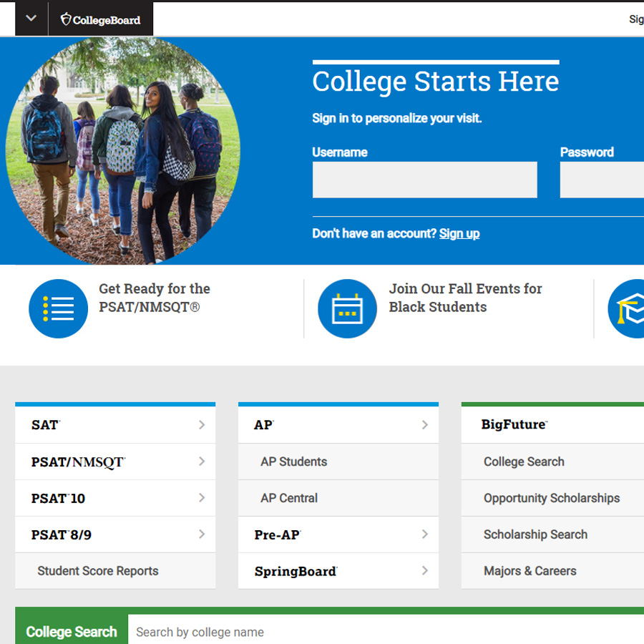Select AP Central menu item
This screenshot has width=644, height=644.
[x=289, y=498]
